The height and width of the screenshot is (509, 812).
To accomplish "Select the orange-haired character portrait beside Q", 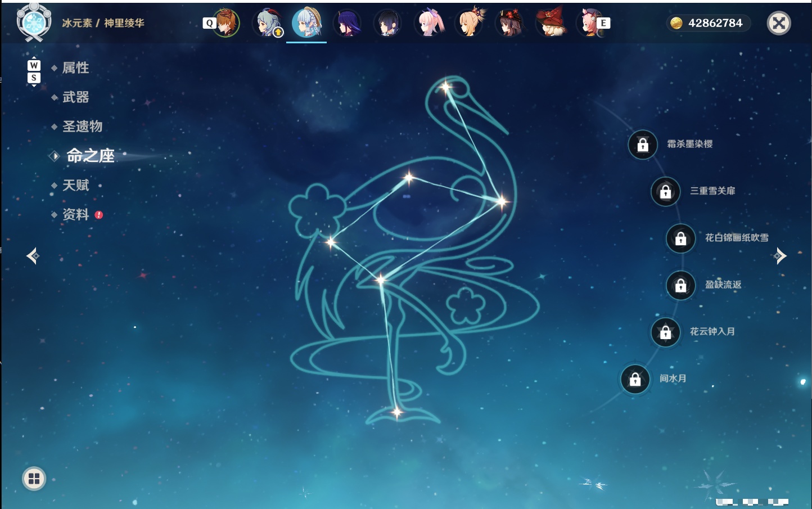I will (227, 23).
